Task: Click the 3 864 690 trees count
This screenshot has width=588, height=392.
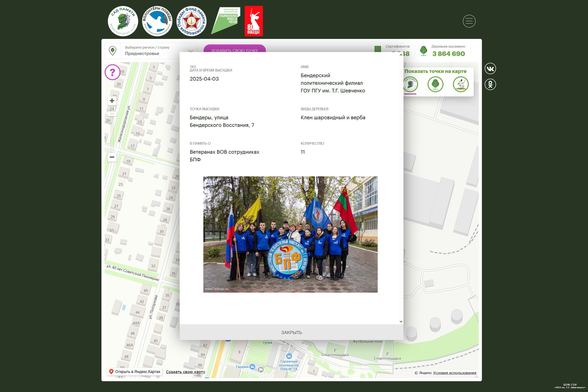Action: [449, 54]
